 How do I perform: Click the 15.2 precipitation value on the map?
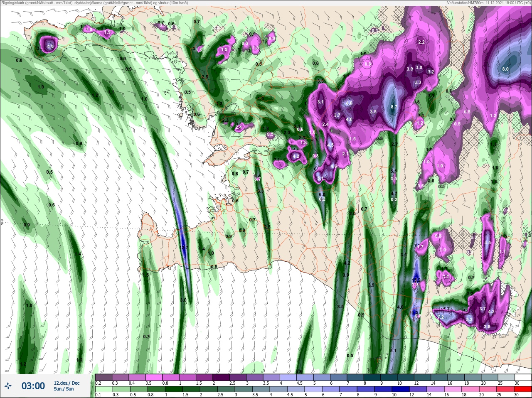click(416, 280)
